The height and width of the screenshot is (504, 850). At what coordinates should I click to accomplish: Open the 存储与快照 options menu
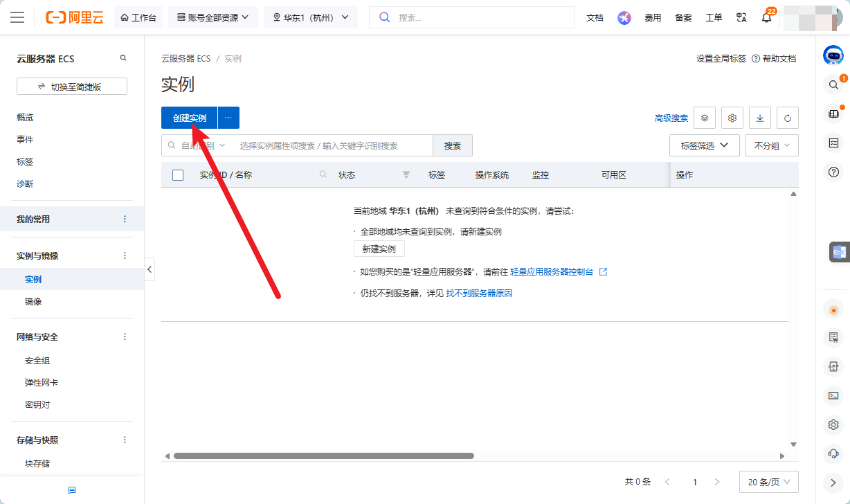point(125,440)
